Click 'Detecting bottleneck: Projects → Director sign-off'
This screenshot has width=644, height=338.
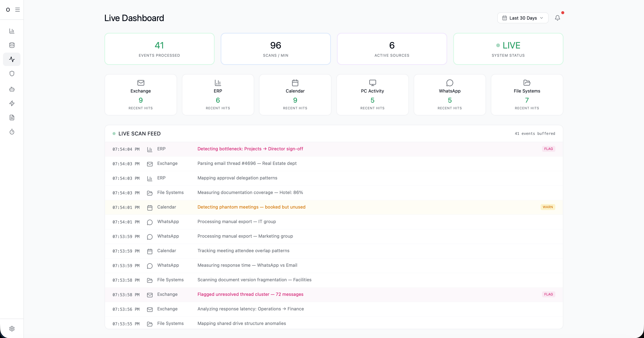(x=250, y=149)
